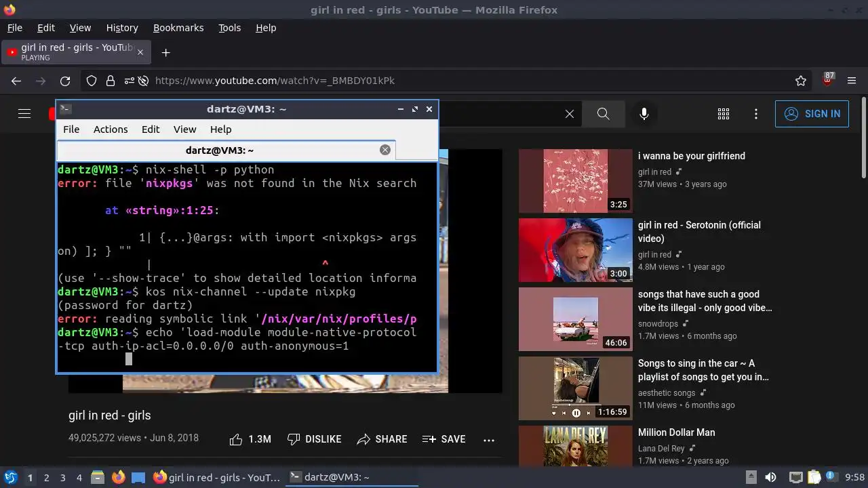Open Serotonin official video thumbnail

point(576,250)
